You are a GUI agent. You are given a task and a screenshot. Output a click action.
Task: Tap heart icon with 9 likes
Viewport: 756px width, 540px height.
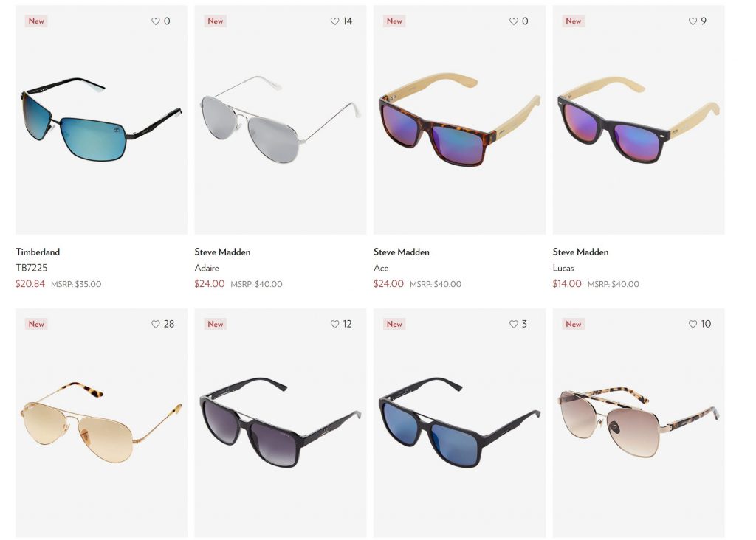693,21
